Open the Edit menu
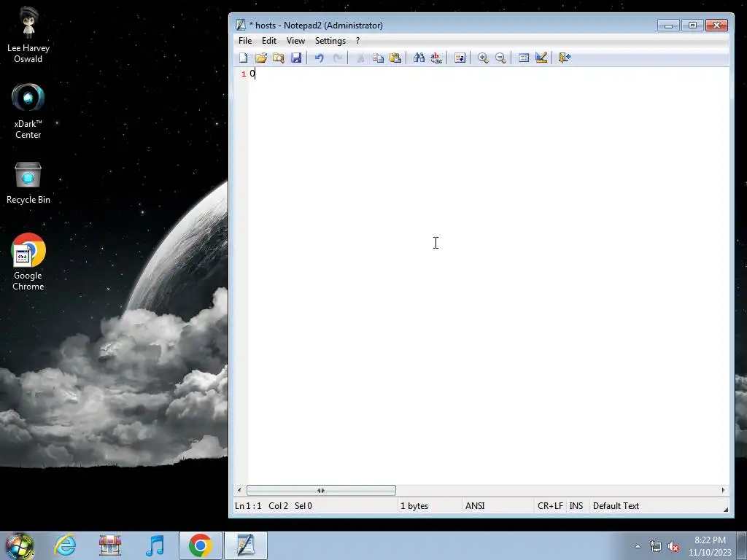The height and width of the screenshot is (560, 747). tap(269, 41)
